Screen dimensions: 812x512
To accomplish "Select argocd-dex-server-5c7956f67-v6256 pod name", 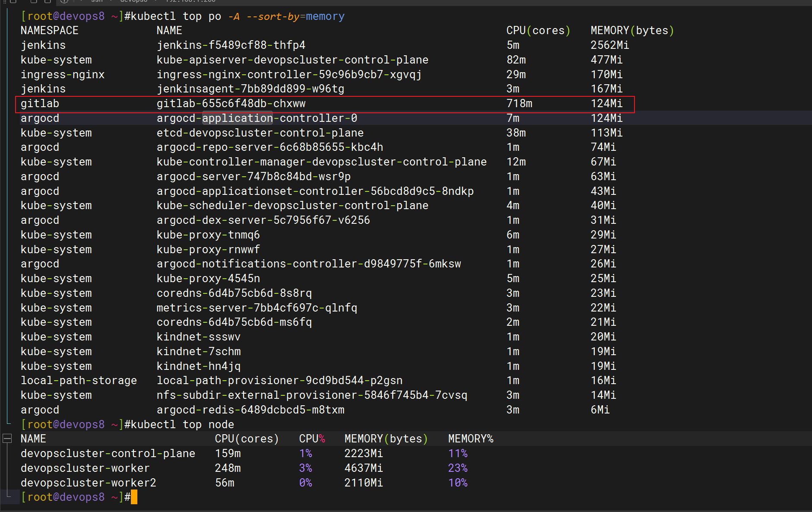I will pos(263,220).
